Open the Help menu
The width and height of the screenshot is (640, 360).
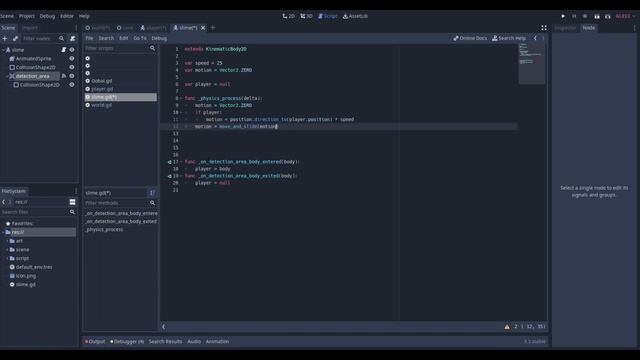pos(84,16)
